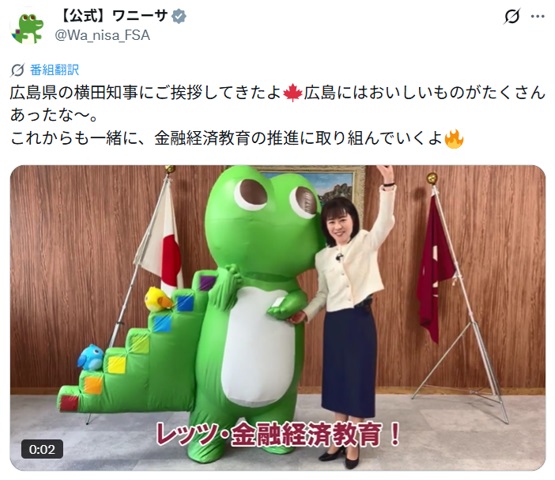Click the red maple leaf emoji
This screenshot has width=555, height=480.
pyautogui.click(x=293, y=93)
